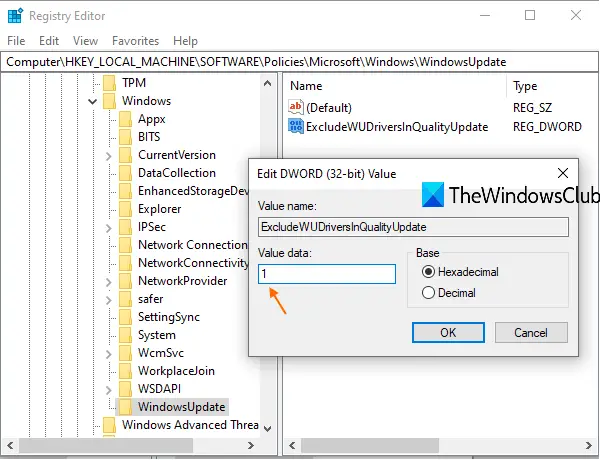600x460 pixels.
Task: Select the WcmSvc folder icon
Action: [x=126, y=353]
